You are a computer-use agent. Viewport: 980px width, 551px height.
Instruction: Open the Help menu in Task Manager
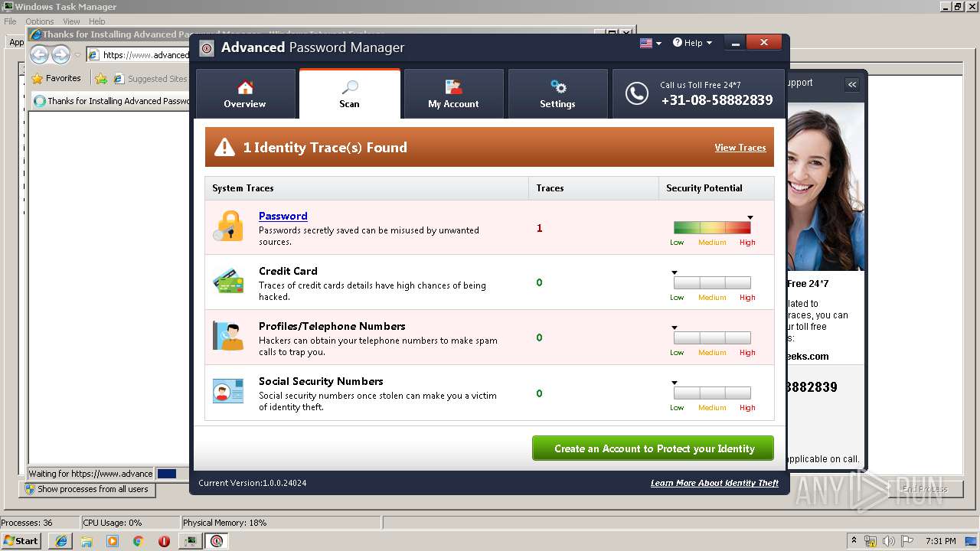96,21
